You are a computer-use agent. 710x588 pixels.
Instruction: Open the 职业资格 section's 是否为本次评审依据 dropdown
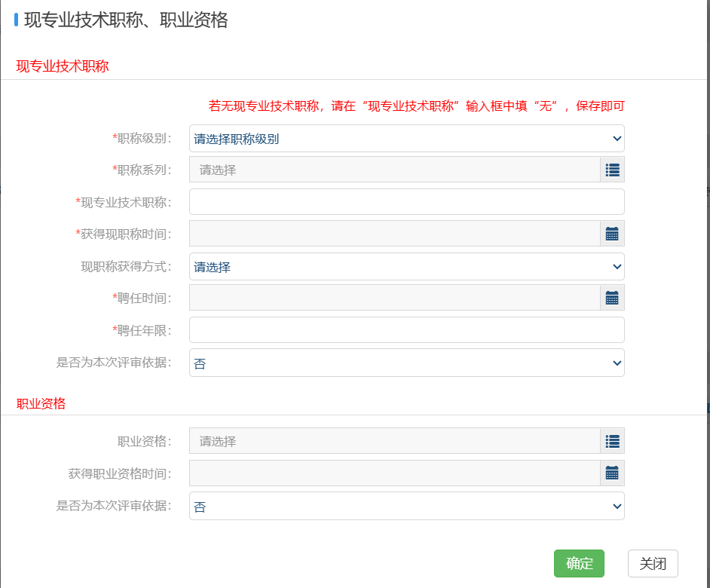click(407, 506)
